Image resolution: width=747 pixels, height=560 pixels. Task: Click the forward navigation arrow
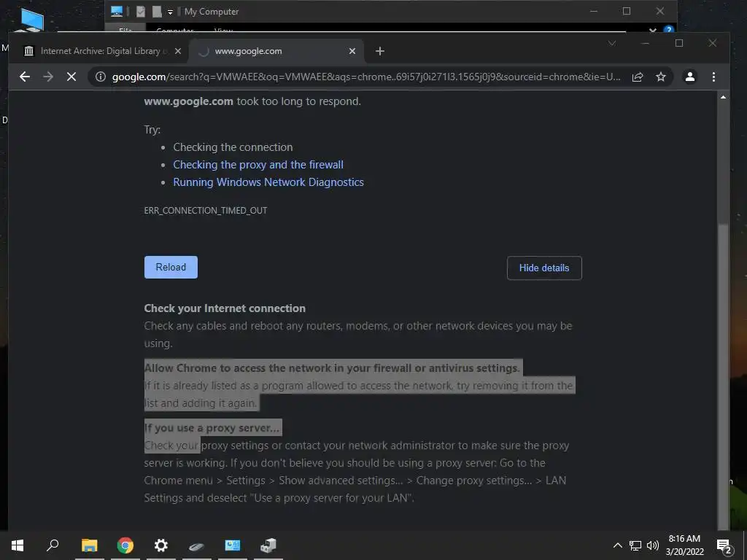48,77
